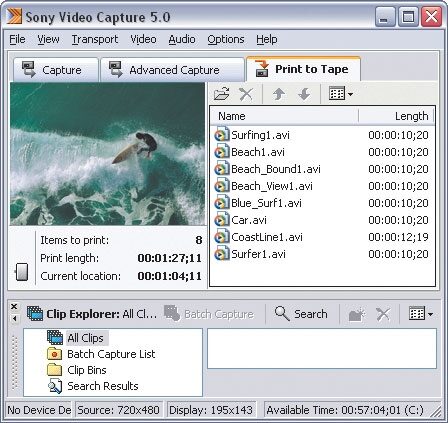Click the Search button in Clip Explorer
This screenshot has width=448, height=423.
click(x=301, y=314)
